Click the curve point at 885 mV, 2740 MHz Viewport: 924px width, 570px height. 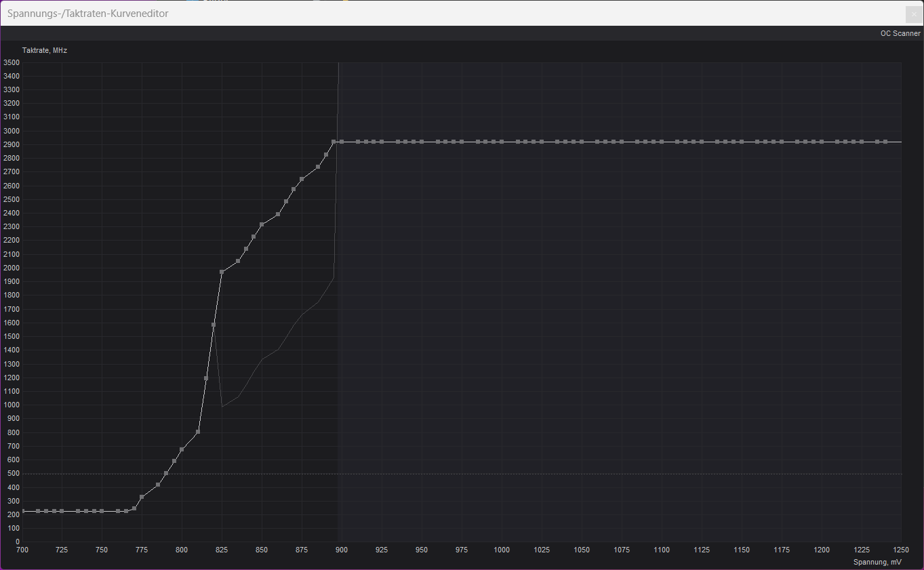click(318, 167)
